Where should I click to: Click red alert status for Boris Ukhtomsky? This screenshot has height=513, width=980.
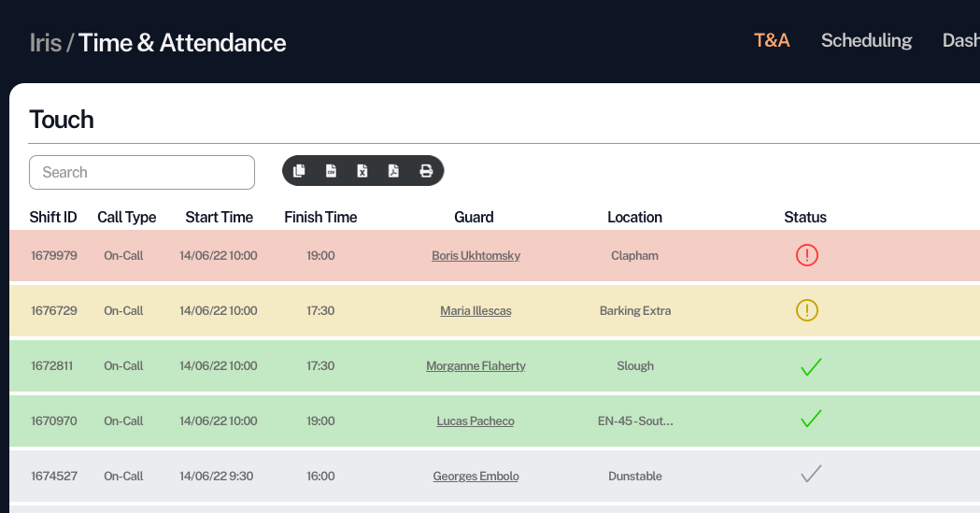[x=807, y=255]
